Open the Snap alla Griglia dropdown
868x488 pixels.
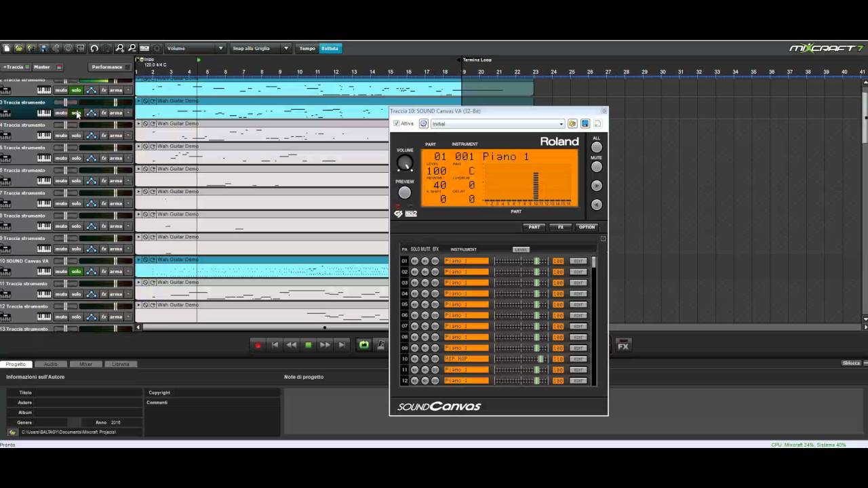260,48
